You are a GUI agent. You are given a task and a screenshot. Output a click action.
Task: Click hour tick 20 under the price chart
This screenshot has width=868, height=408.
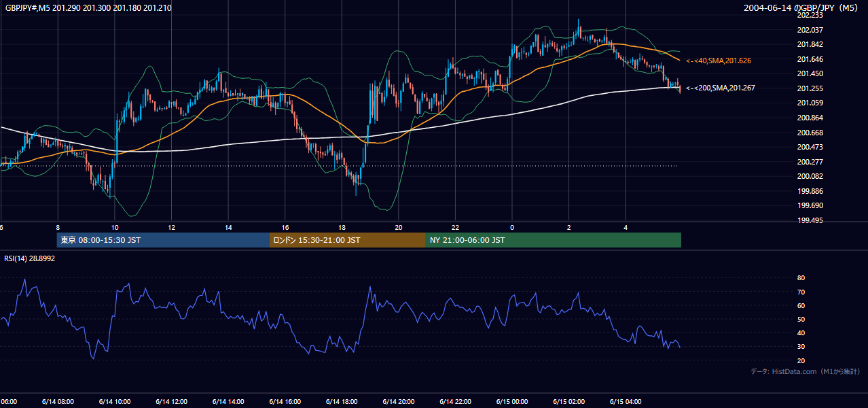coord(399,228)
